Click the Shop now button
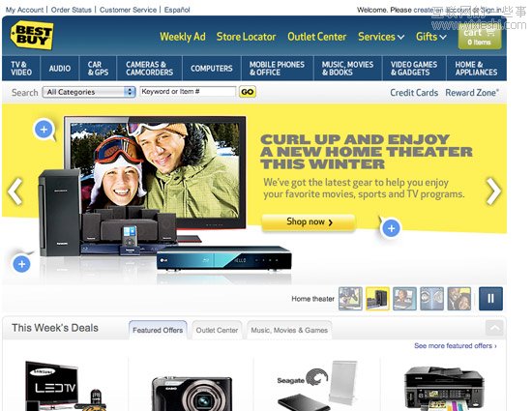 309,222
